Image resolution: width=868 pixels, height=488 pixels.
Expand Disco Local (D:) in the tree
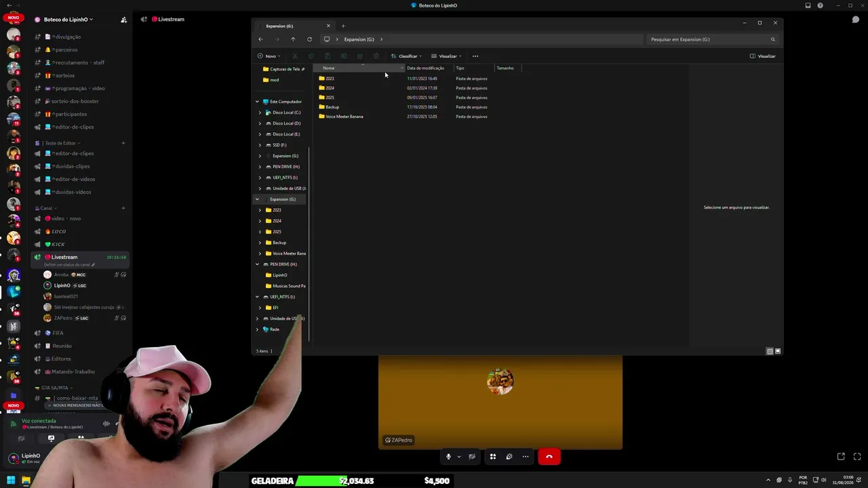click(260, 123)
